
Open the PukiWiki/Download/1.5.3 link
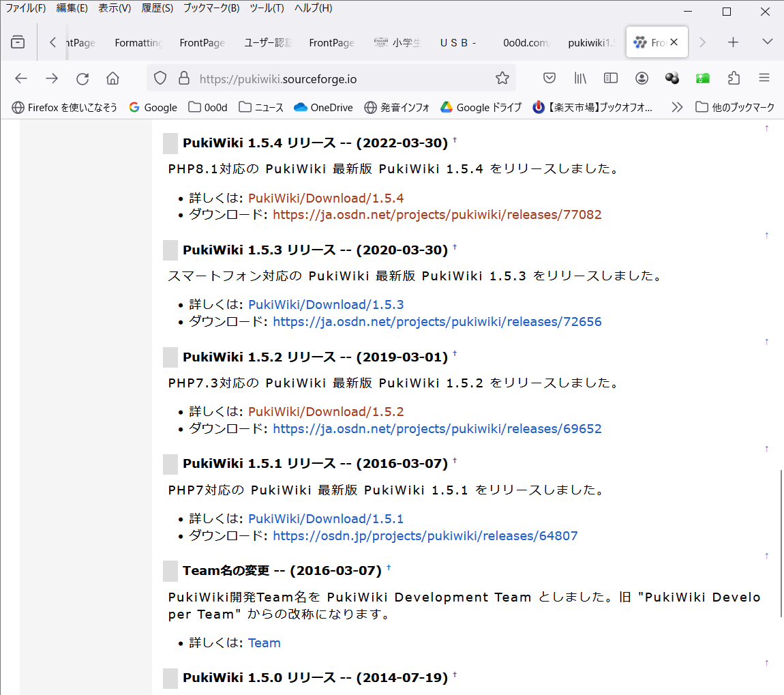click(x=326, y=305)
